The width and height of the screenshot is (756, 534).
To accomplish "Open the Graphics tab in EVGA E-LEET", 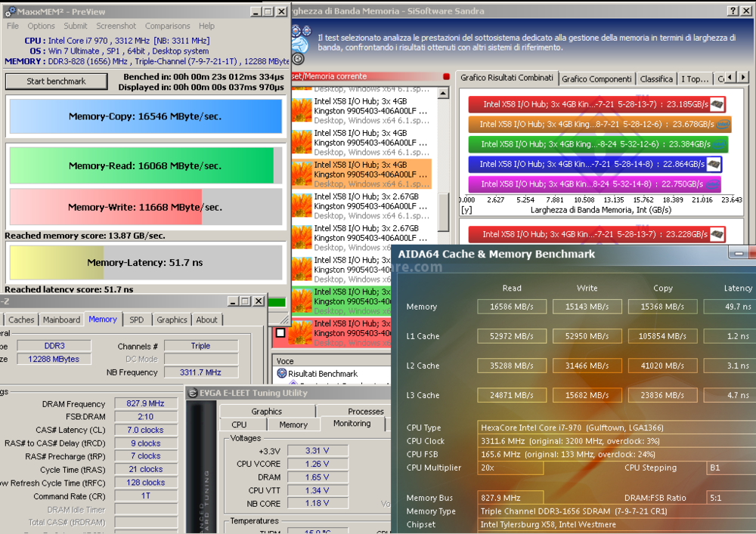I will click(x=267, y=411).
